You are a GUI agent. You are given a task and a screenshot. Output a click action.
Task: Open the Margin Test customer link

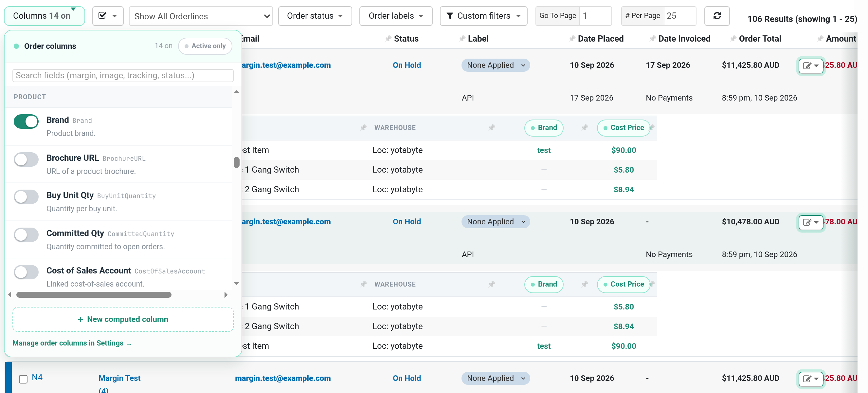point(119,378)
